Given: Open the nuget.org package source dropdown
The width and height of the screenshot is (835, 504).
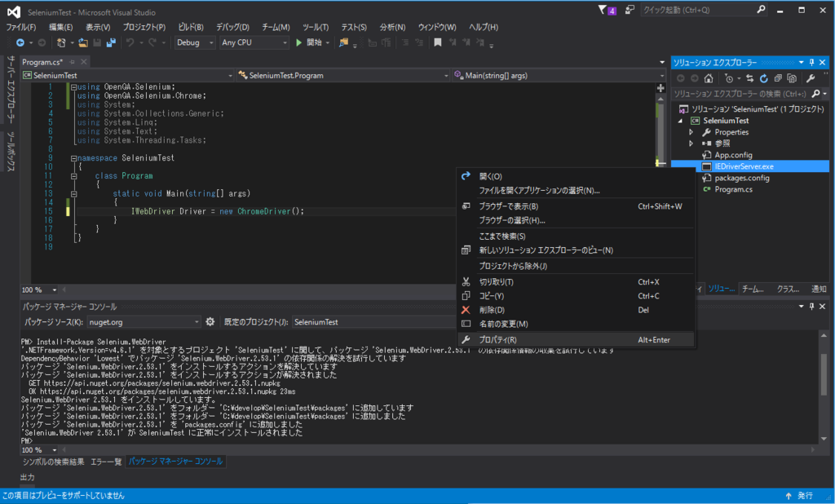Looking at the screenshot, I should click(x=144, y=322).
